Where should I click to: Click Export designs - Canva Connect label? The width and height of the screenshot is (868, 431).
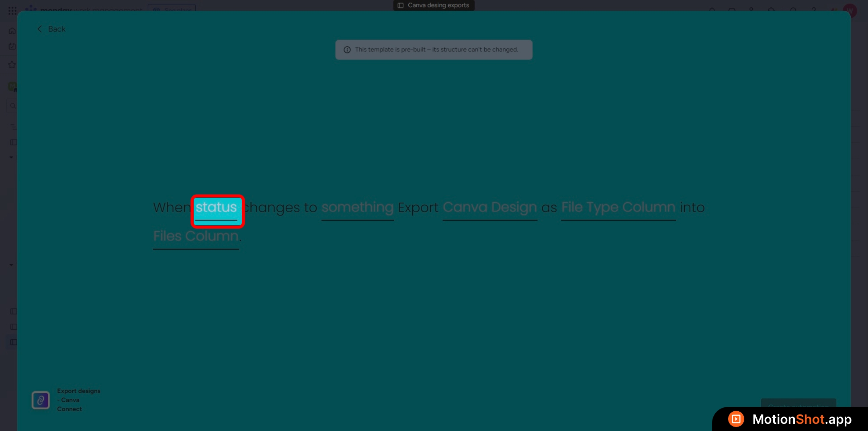(78, 400)
